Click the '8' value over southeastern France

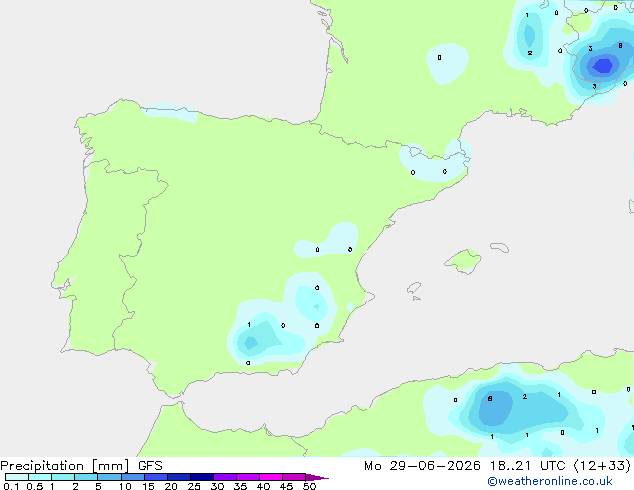click(x=620, y=46)
